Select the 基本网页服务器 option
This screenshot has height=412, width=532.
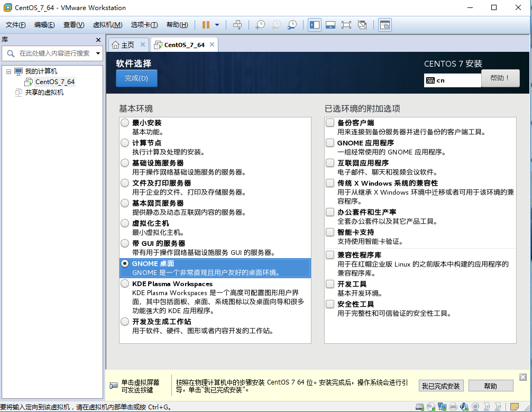click(125, 203)
